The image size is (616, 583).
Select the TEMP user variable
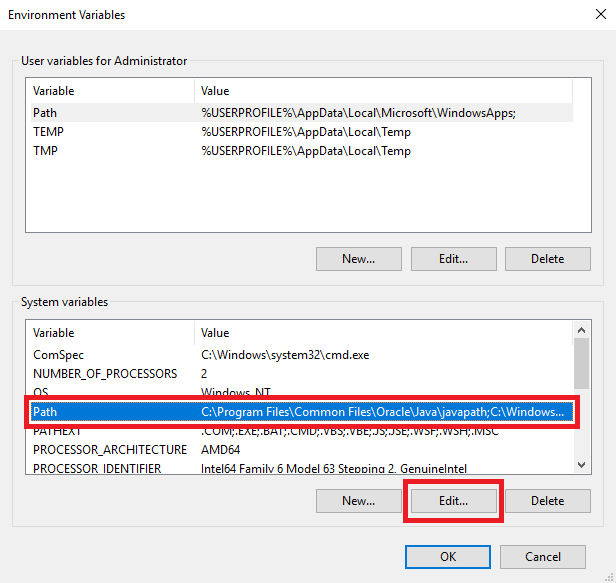point(301,132)
